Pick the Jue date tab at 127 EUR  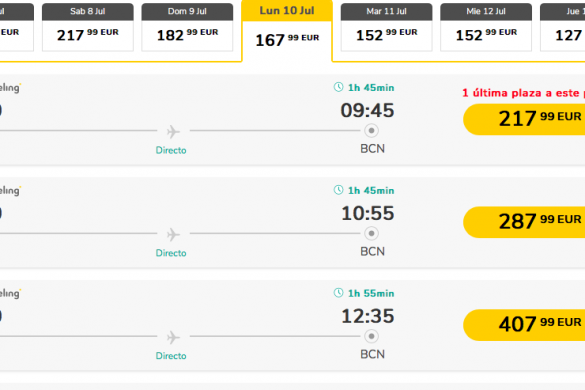click(x=563, y=27)
